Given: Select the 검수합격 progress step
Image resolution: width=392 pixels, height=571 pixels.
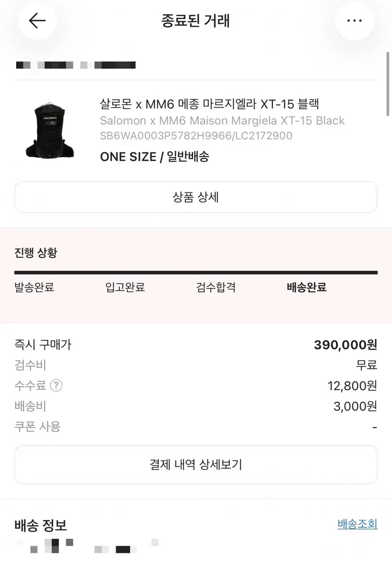Looking at the screenshot, I should [216, 287].
